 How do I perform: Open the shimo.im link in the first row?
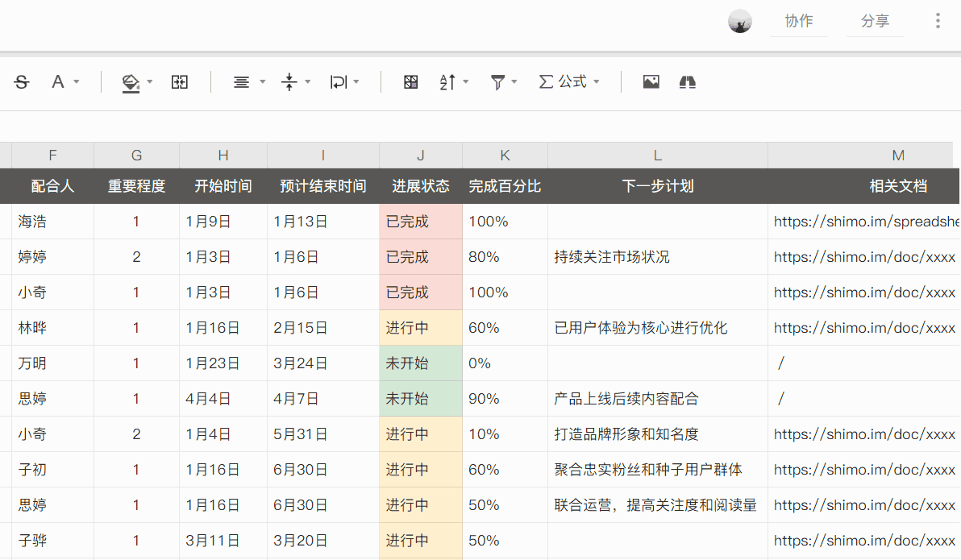point(863,221)
